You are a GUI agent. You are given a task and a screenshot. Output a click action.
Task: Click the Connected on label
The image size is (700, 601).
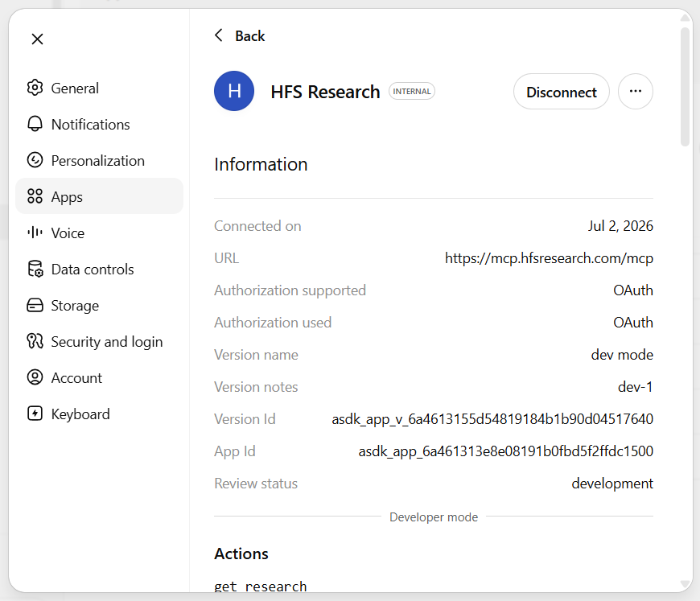tap(257, 226)
